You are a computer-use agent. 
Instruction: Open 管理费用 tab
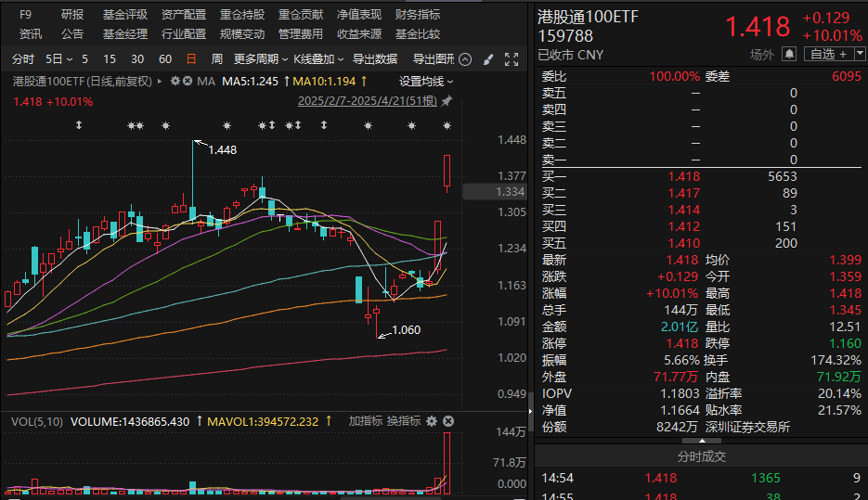tap(301, 34)
